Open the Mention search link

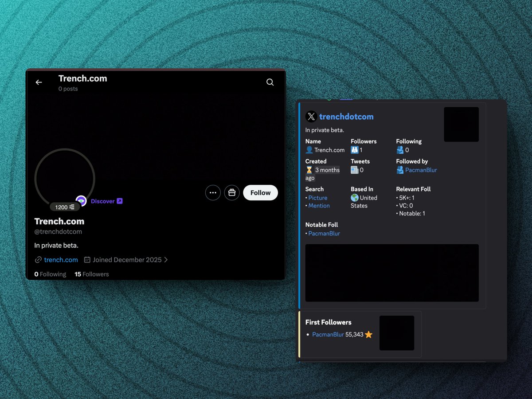319,206
